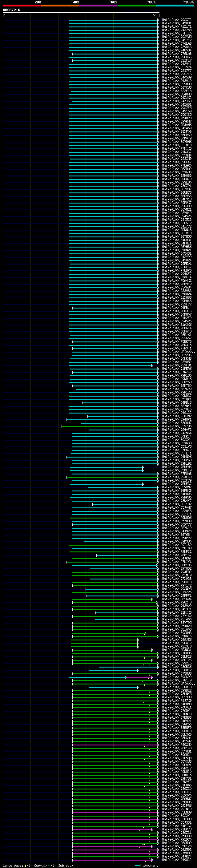The height and width of the screenshot is (868, 197).
Task: Select label UniRef100_Q49159
Action: 177,111
